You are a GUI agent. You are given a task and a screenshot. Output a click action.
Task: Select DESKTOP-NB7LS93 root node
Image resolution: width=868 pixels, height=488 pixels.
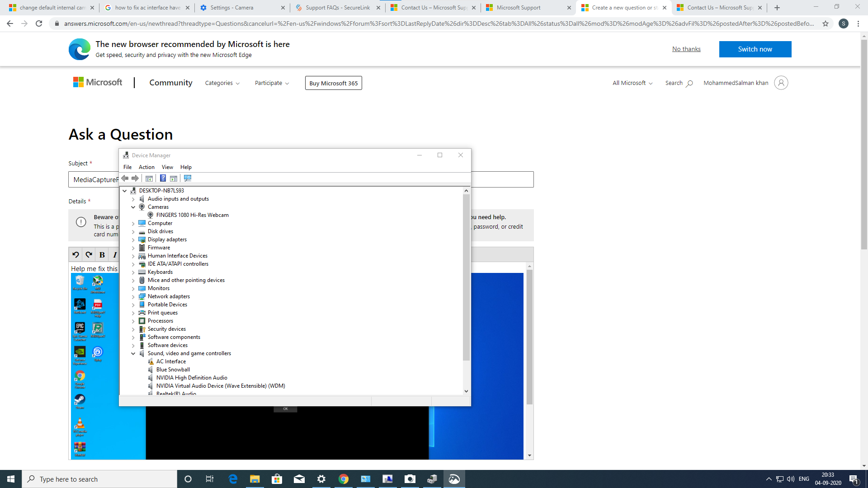(x=161, y=191)
